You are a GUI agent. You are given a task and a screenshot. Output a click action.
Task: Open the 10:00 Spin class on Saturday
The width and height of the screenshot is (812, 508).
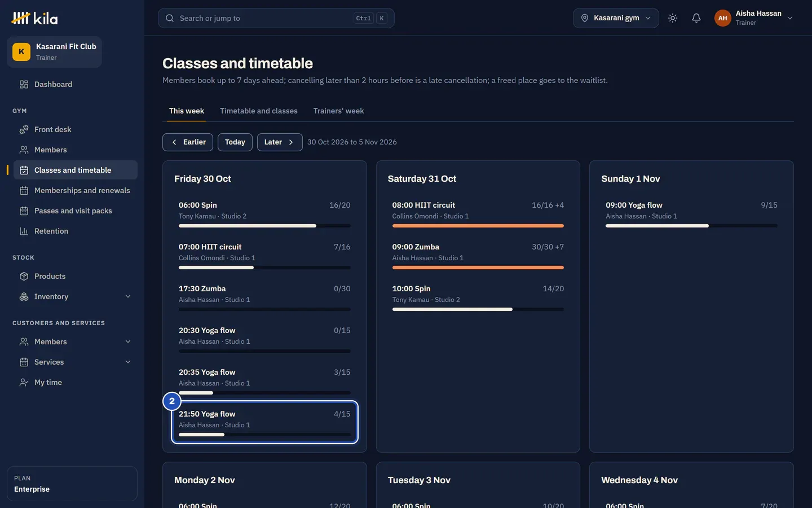tap(478, 297)
